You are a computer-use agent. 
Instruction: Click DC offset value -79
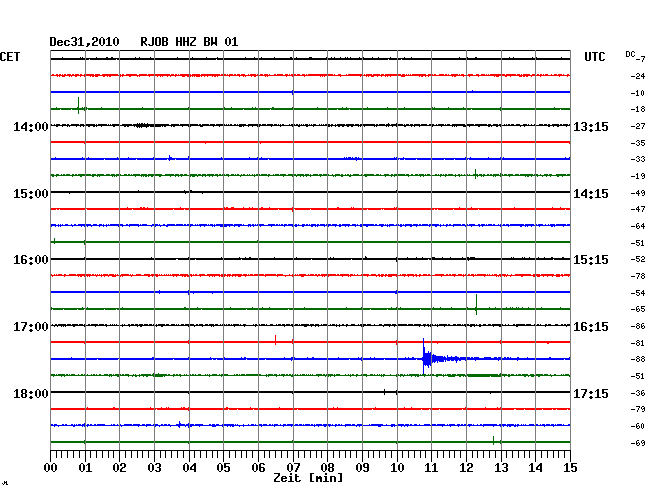[638, 409]
